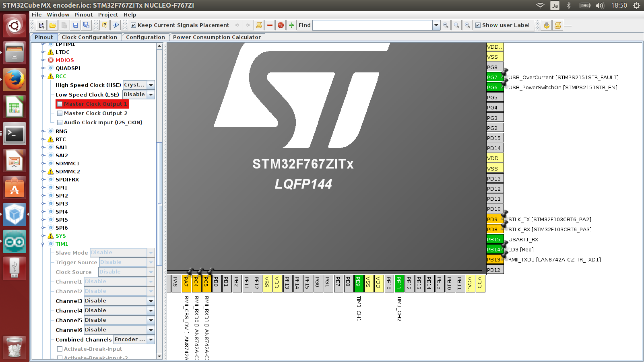
Task: Toggle Keep Current Signals Placement checkbox
Action: click(134, 25)
